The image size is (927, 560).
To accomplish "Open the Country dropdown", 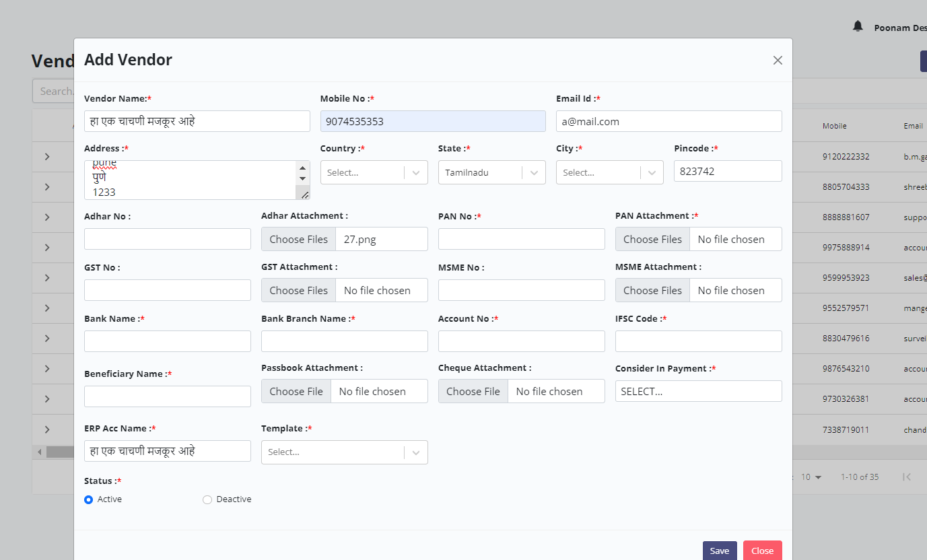I will click(374, 172).
